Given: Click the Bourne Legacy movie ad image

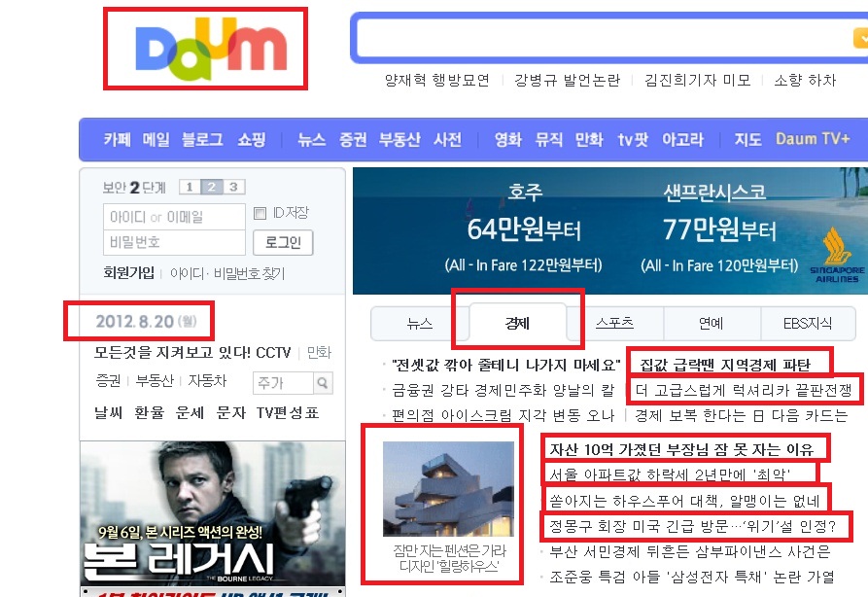Looking at the screenshot, I should pyautogui.click(x=213, y=514).
